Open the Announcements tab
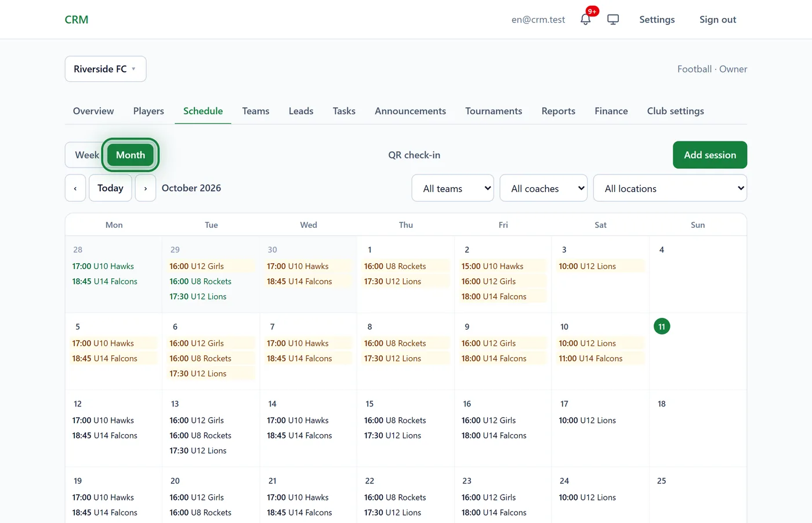Viewport: 812px width, 523px height. point(410,111)
